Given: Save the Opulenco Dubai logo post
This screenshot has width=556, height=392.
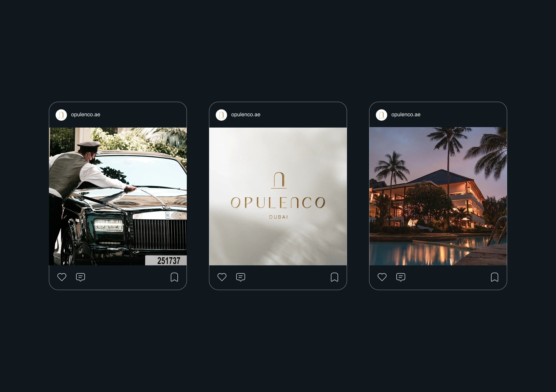Looking at the screenshot, I should [334, 277].
